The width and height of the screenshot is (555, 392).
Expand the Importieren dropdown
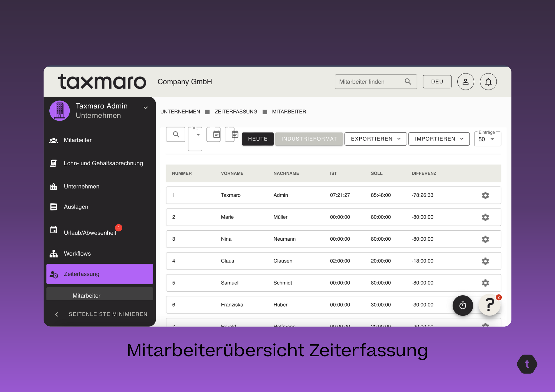(x=439, y=139)
